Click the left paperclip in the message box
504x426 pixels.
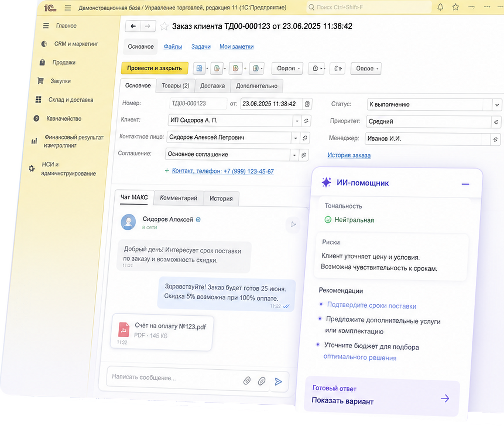tap(247, 380)
